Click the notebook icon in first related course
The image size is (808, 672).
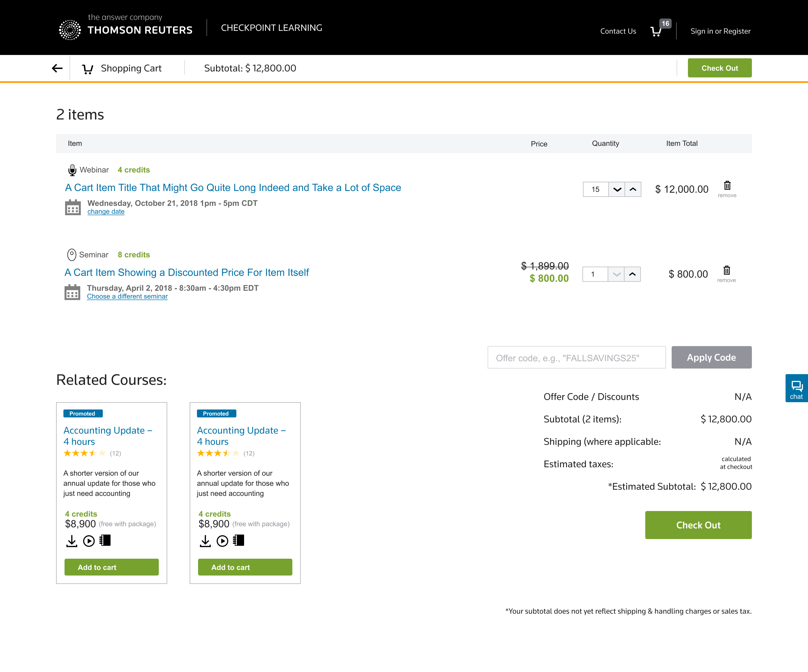(x=105, y=540)
